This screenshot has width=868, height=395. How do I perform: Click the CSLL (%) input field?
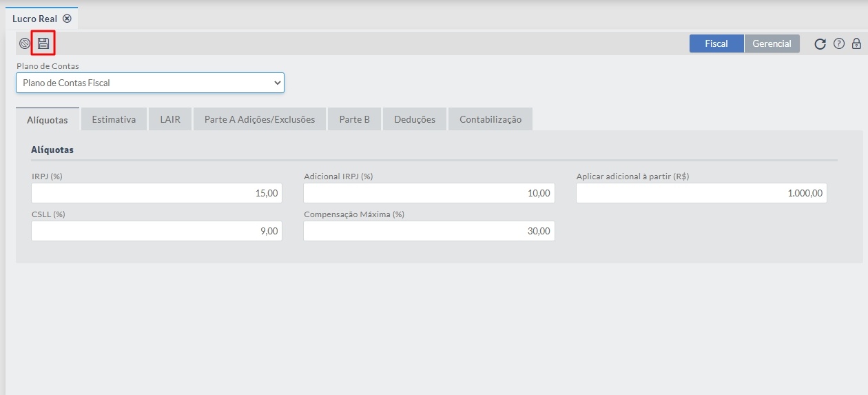click(x=156, y=231)
